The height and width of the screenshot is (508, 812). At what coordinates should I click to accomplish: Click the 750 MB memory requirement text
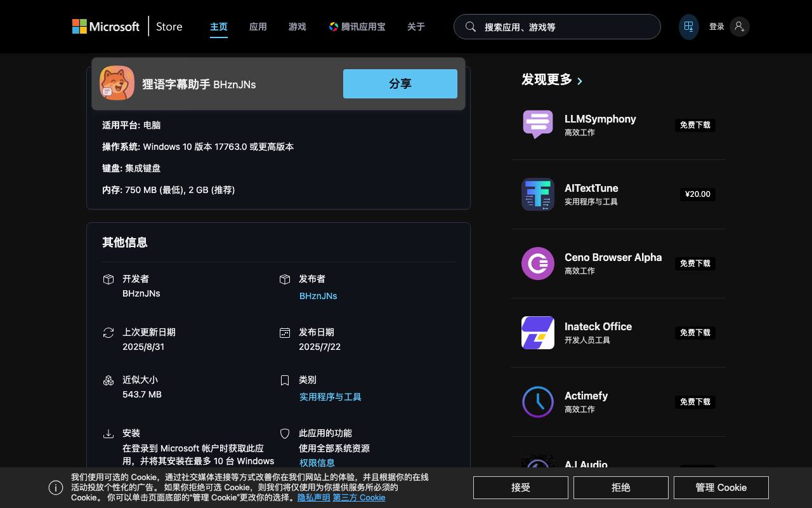pos(180,190)
